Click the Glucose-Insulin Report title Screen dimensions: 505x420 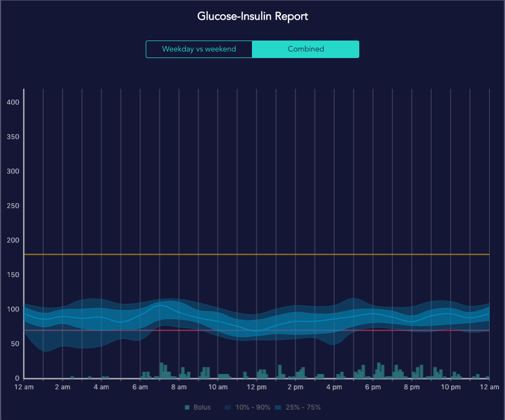click(253, 16)
